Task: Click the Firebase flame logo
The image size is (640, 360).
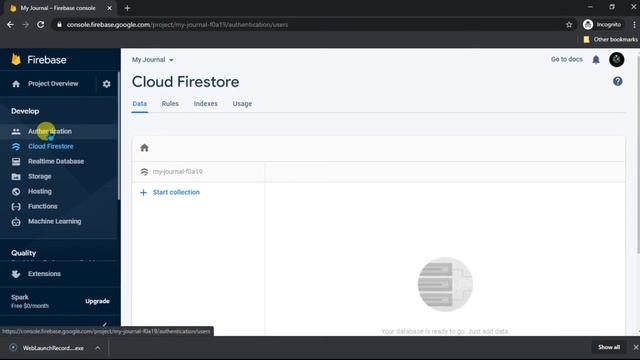Action: pyautogui.click(x=16, y=60)
